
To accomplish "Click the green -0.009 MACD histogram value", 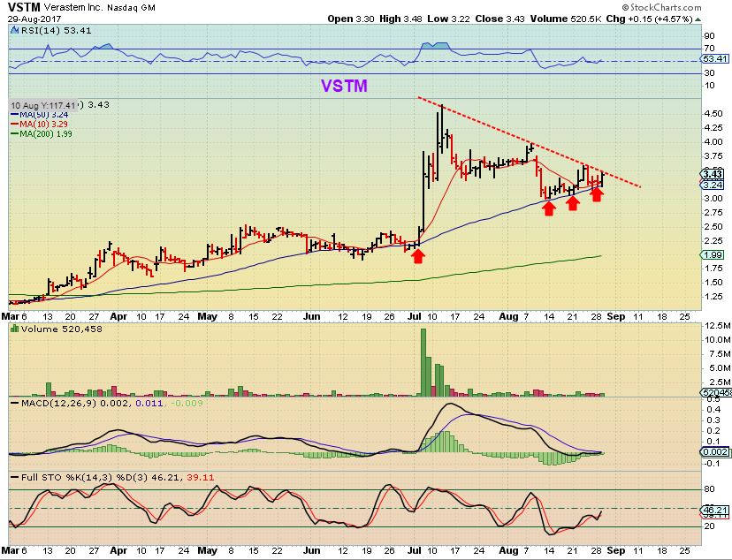I will pyautogui.click(x=187, y=403).
